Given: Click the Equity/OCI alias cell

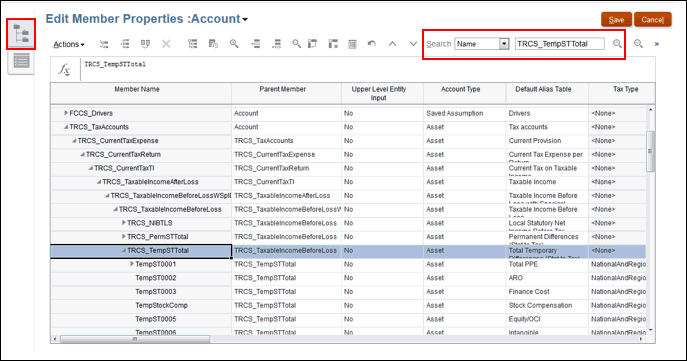Looking at the screenshot, I should click(x=547, y=319).
